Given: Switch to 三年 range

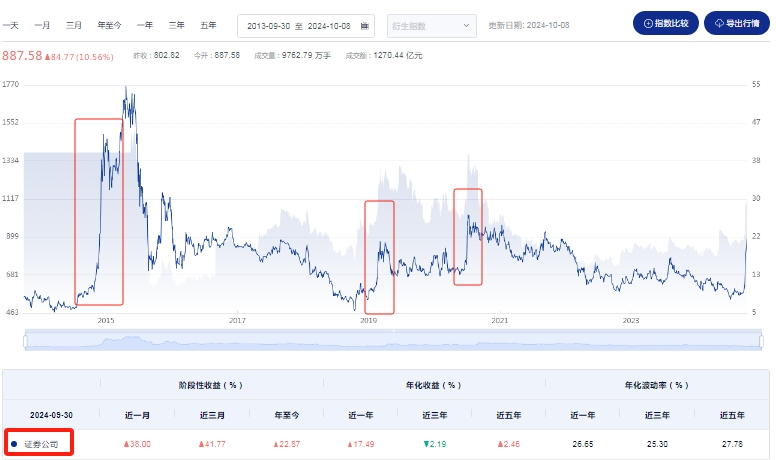Looking at the screenshot, I should pyautogui.click(x=176, y=25).
